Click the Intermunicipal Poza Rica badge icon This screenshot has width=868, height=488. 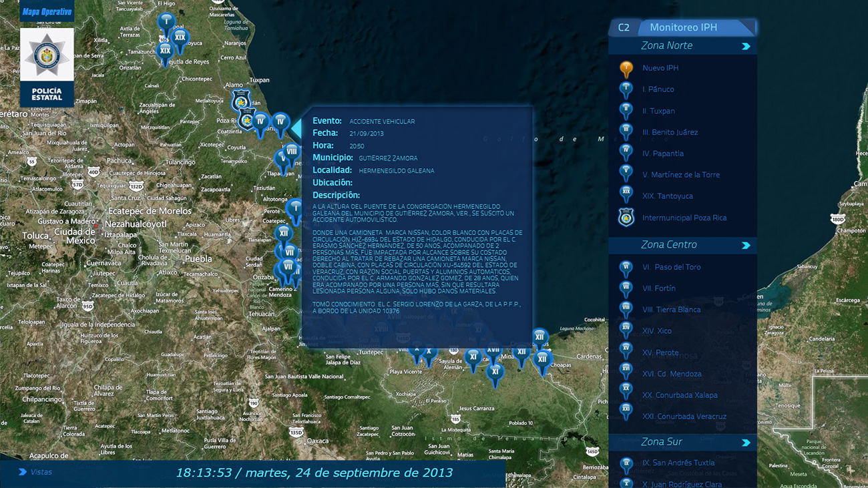626,218
